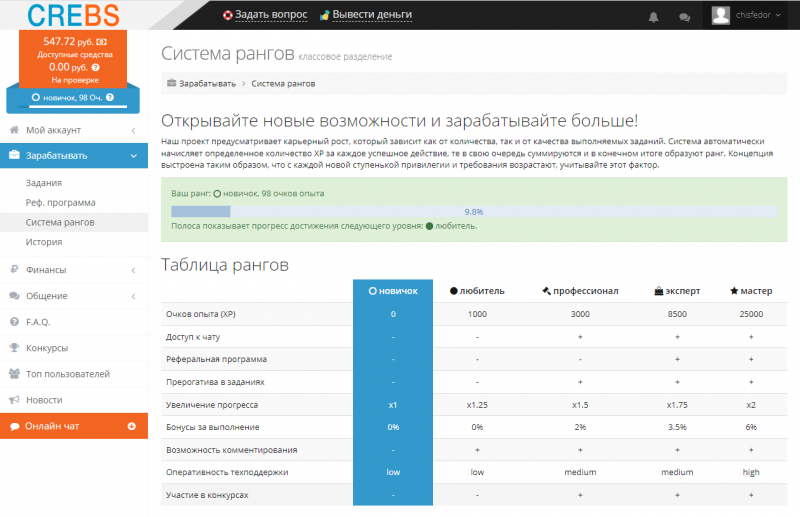Expand the Мой аккаунт chevron

133,131
